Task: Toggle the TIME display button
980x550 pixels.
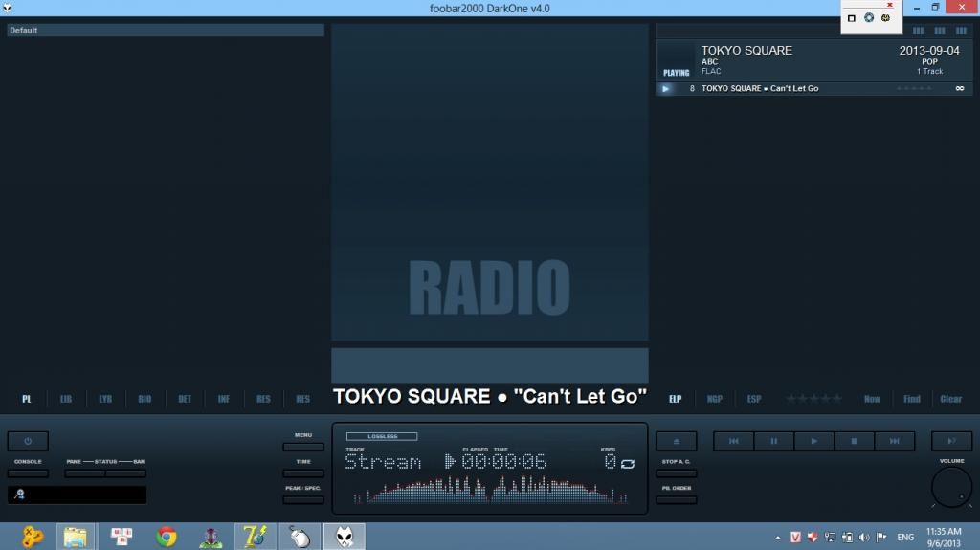Action: [303, 473]
